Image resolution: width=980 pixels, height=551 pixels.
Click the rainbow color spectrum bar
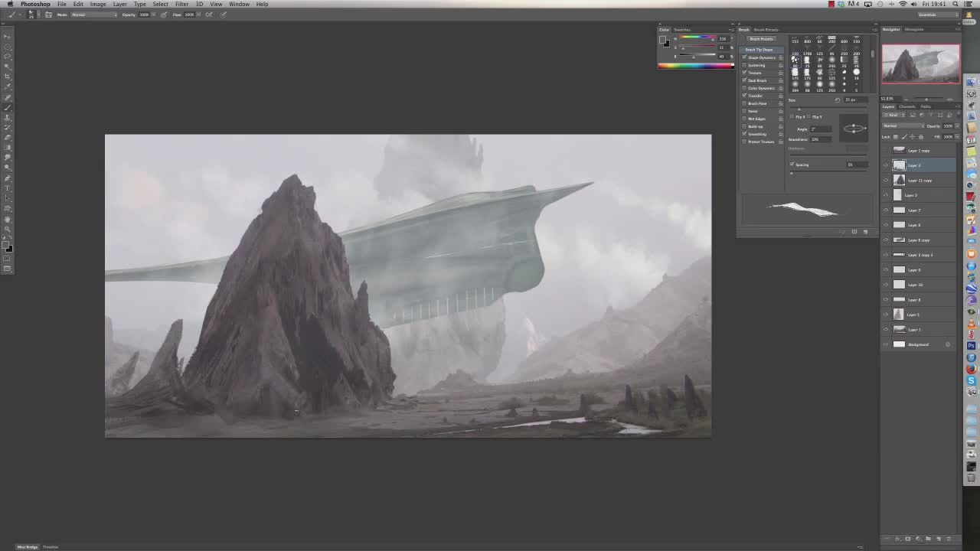point(695,66)
